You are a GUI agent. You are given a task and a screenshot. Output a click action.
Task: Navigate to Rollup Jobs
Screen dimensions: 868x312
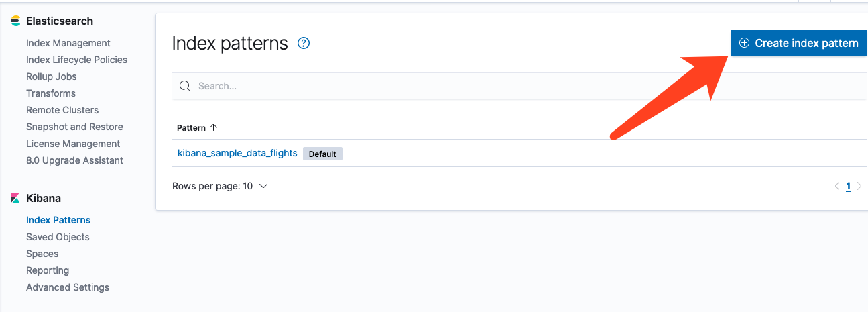click(x=52, y=76)
